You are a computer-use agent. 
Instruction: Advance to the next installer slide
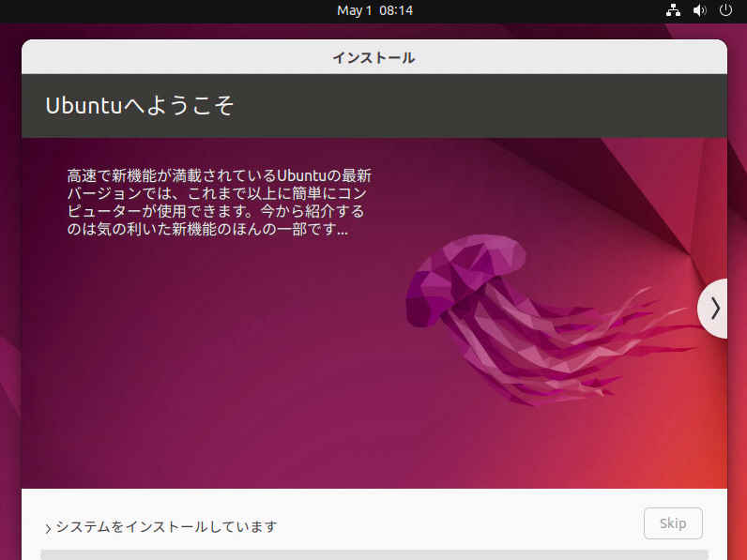point(713,309)
